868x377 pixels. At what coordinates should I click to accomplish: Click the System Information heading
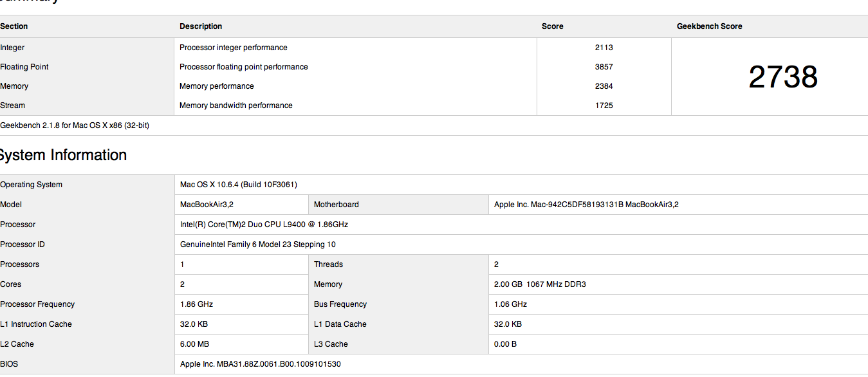(63, 155)
